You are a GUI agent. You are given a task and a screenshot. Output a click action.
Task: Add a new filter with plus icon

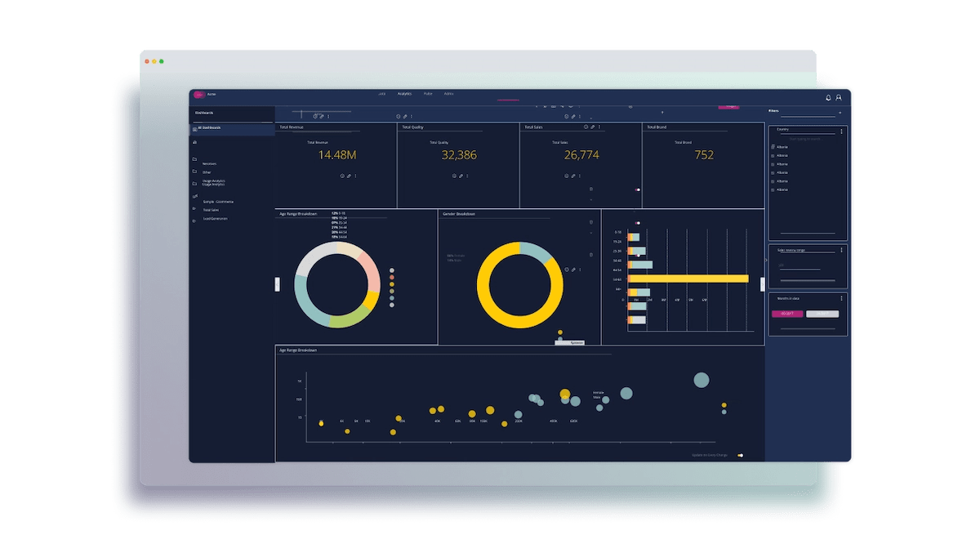[840, 112]
